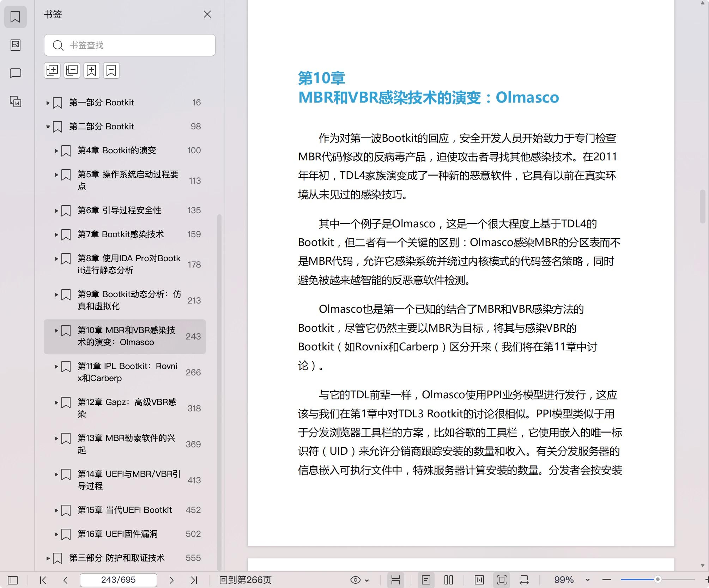Toggle the sidebar panel icon in status bar
This screenshot has height=588, width=709.
(x=13, y=580)
